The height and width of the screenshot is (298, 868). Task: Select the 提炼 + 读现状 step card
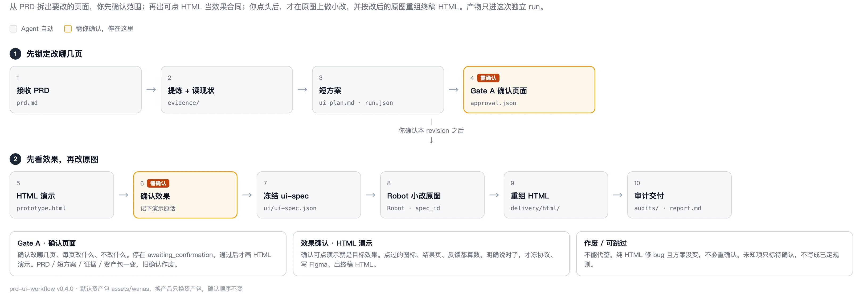click(x=227, y=90)
